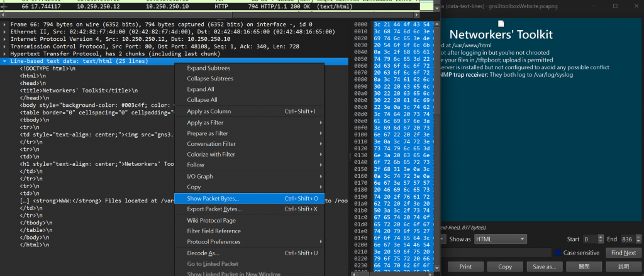Viewport: 644px width, 276px height.
Task: Click the text 'your files in /tftpboot' line
Action: click(x=497, y=60)
